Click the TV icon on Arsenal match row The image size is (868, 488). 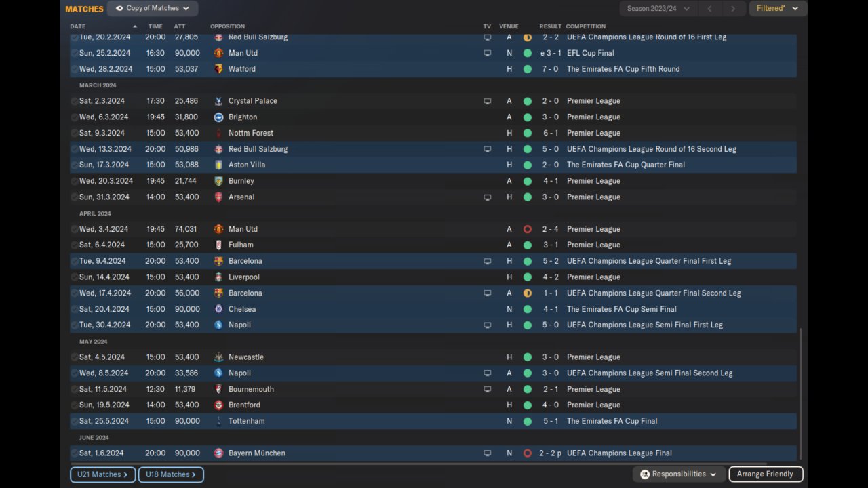[x=487, y=197]
